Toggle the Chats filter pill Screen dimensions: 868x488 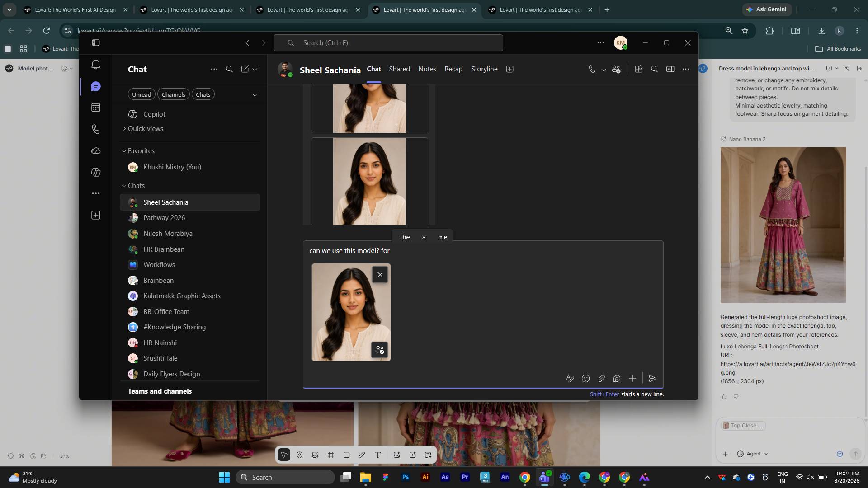203,94
